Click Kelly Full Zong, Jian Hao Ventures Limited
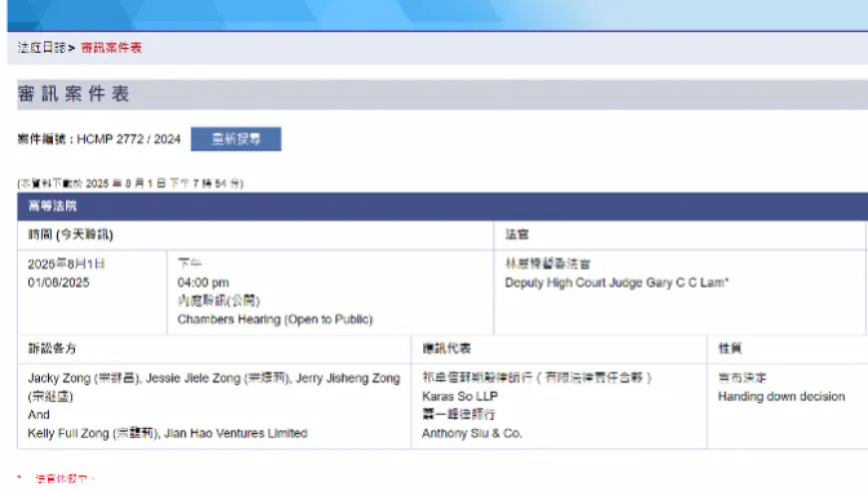The width and height of the screenshot is (868, 491). [167, 433]
